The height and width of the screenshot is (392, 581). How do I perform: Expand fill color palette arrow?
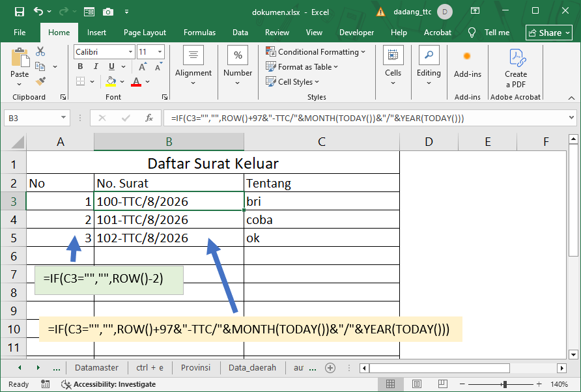122,81
